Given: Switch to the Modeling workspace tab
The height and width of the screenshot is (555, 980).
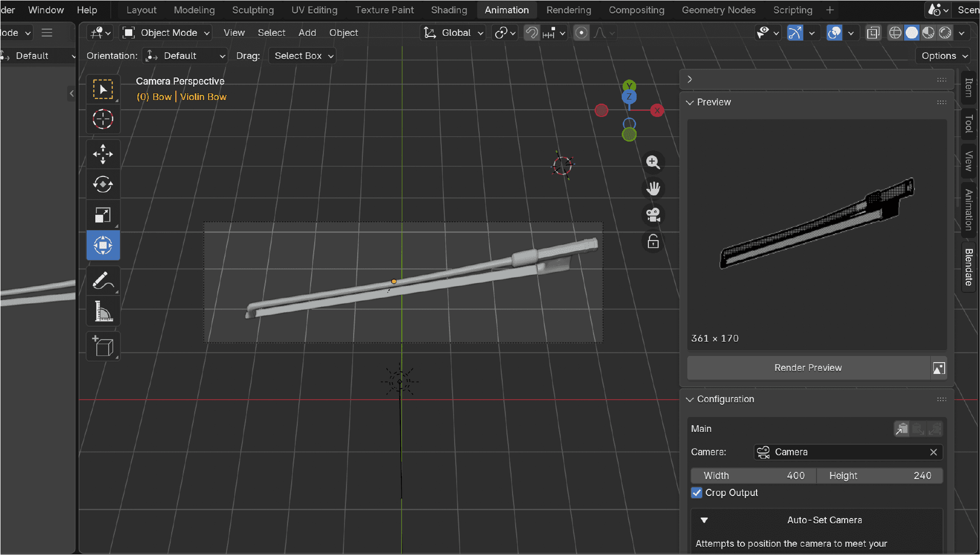Looking at the screenshot, I should pyautogui.click(x=194, y=10).
